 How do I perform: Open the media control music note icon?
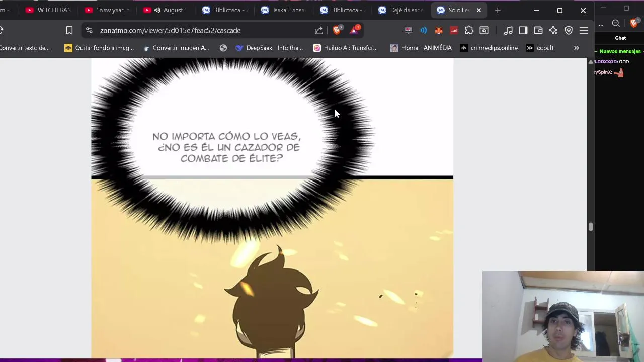coord(508,30)
